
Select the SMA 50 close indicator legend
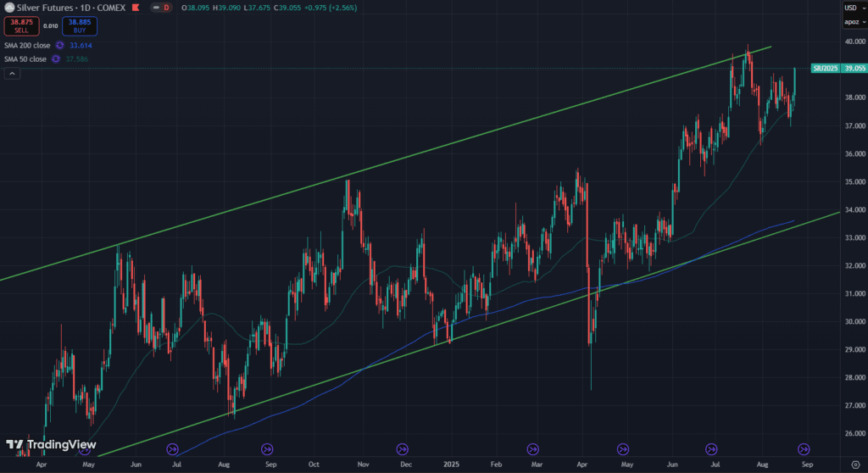(25, 58)
